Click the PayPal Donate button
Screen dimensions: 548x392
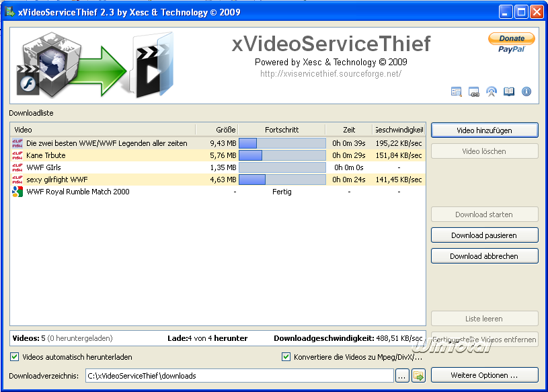pos(511,43)
